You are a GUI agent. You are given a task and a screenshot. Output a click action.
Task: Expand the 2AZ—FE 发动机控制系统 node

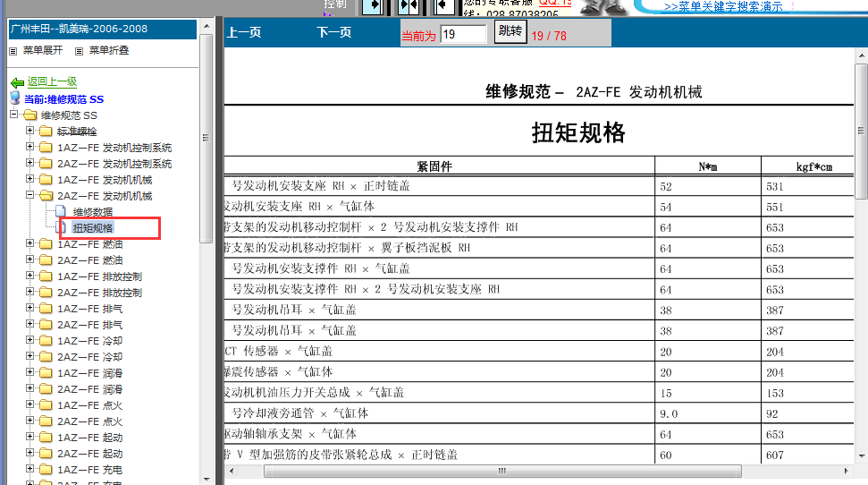pyautogui.click(x=29, y=163)
